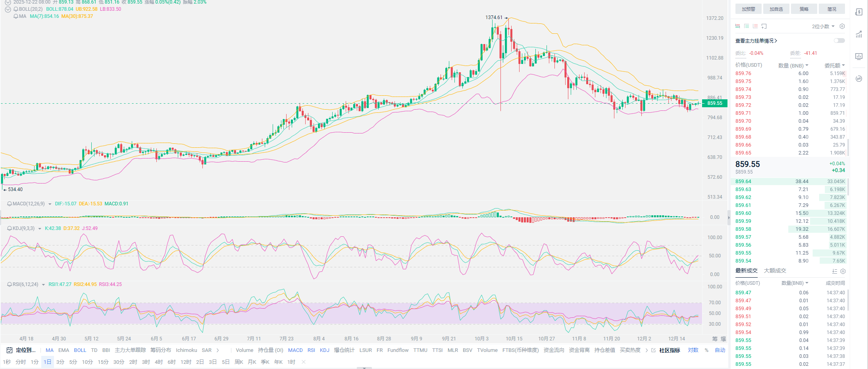Click the bar chart monitor sidebar icon
The width and height of the screenshot is (868, 369).
(x=859, y=56)
